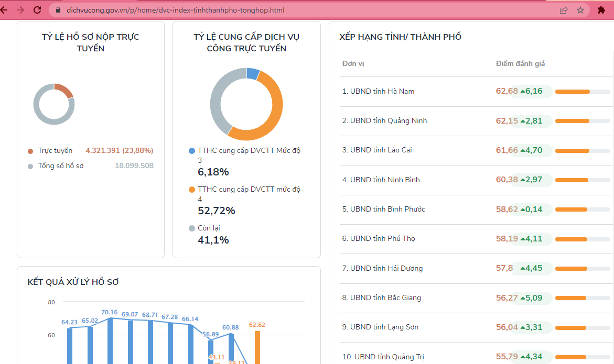Image resolution: width=614 pixels, height=364 pixels.
Task: Click the 'KẾT QUẢ XỬ LÝ HỒ SƠ' heading
Action: point(73,282)
